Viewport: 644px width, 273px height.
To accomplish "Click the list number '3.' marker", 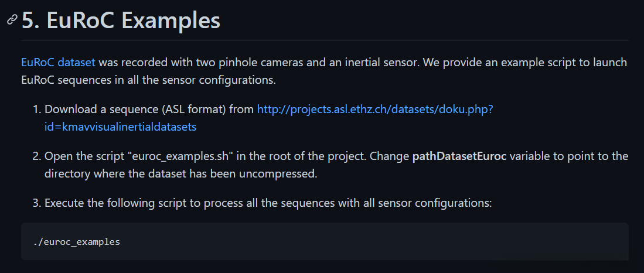I will 37,203.
